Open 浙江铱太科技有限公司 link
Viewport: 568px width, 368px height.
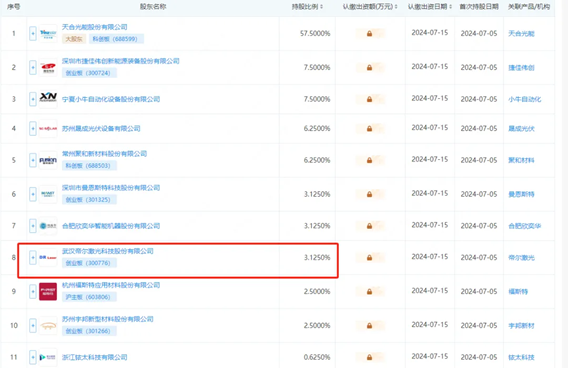(95, 357)
